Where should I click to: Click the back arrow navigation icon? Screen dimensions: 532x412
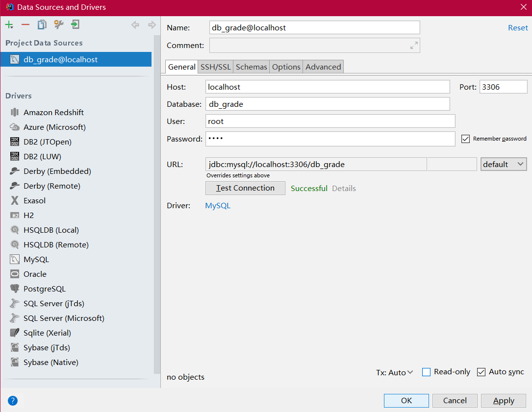(x=135, y=25)
